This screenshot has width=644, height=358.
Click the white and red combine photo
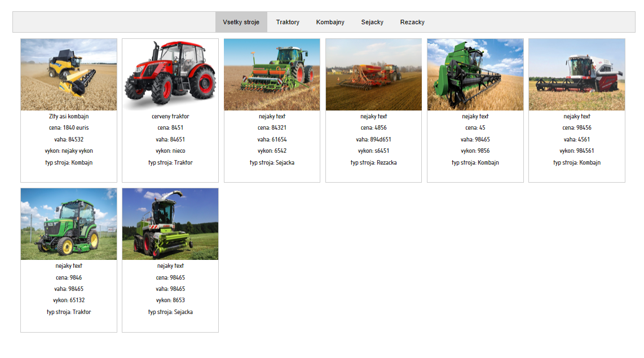pyautogui.click(x=577, y=75)
